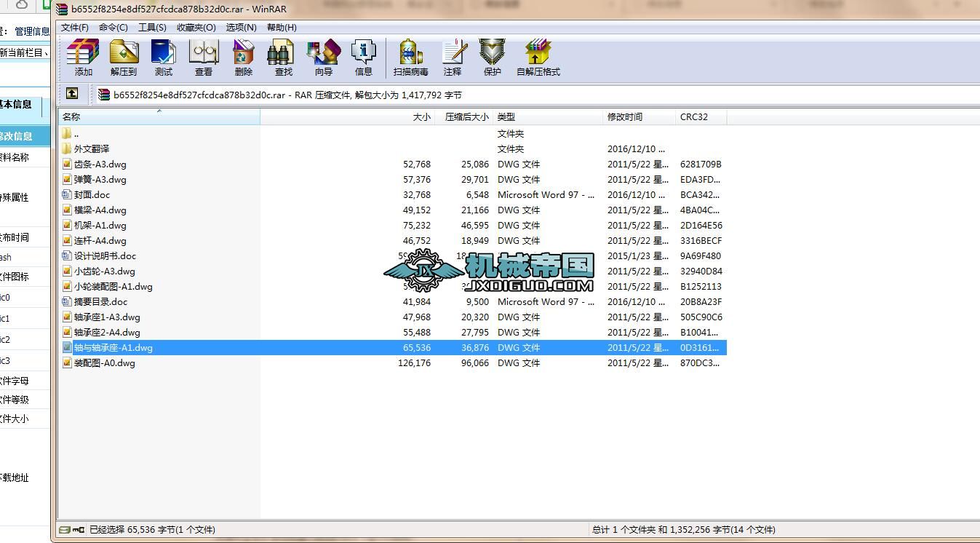Image resolution: width=980 pixels, height=543 pixels.
Task: Click the 小齿轮-A3.dwg file icon
Action: (67, 271)
